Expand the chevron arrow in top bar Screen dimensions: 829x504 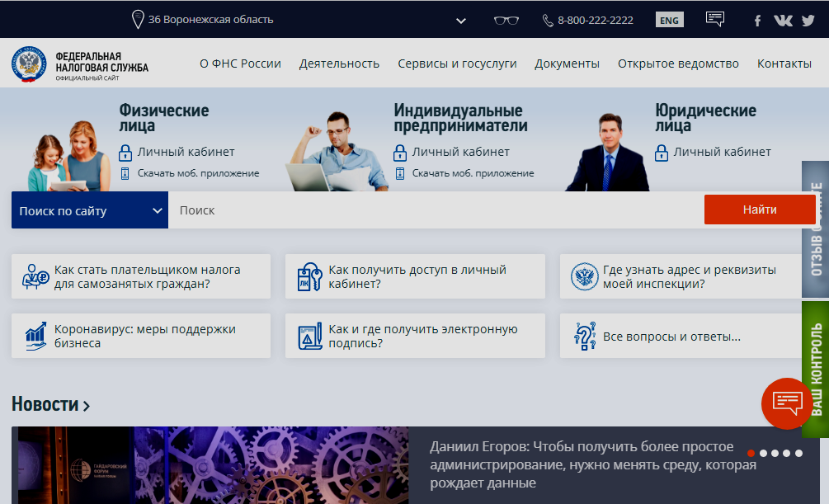(x=460, y=20)
